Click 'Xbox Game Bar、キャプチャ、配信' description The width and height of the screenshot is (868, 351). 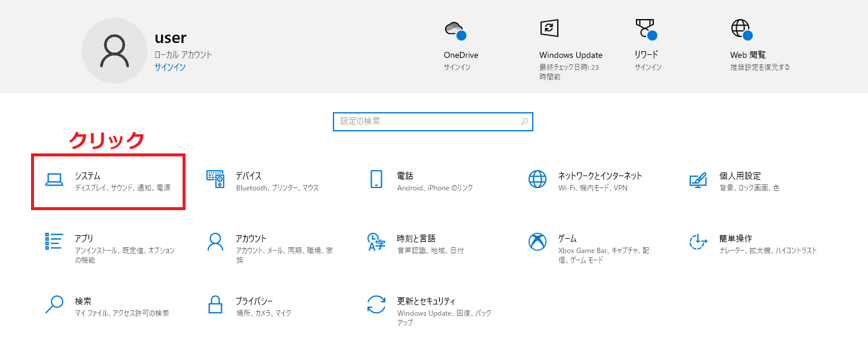pyautogui.click(x=604, y=255)
